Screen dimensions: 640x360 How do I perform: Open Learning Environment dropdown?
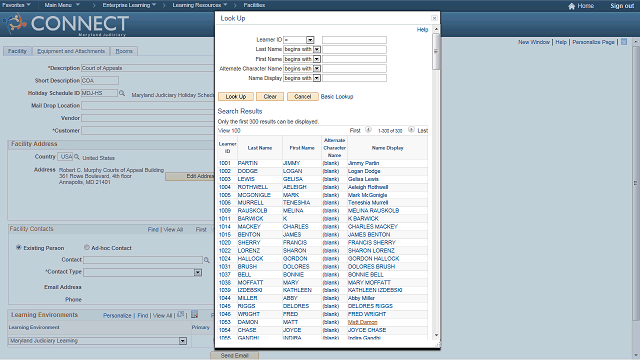pyautogui.click(x=183, y=341)
